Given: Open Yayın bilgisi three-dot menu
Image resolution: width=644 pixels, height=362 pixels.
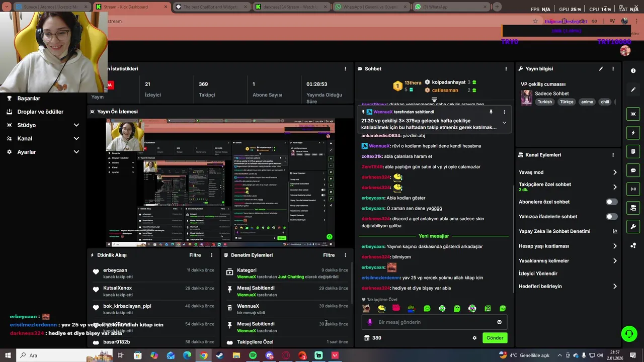Looking at the screenshot, I should click(x=613, y=69).
